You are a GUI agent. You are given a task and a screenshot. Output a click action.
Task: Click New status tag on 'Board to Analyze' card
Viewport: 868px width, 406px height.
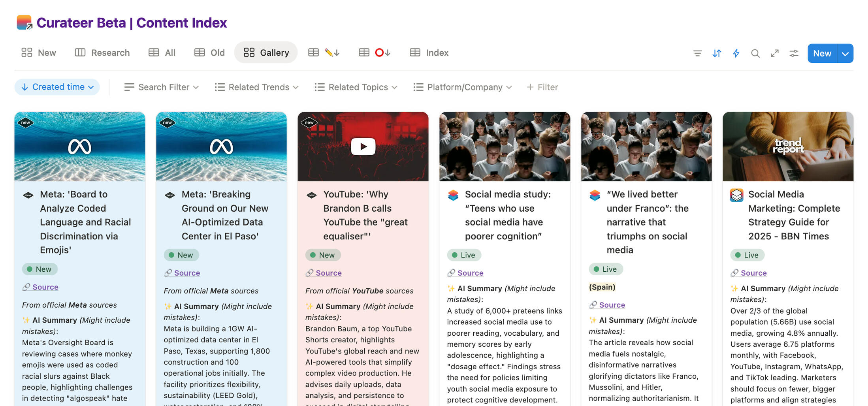point(40,269)
